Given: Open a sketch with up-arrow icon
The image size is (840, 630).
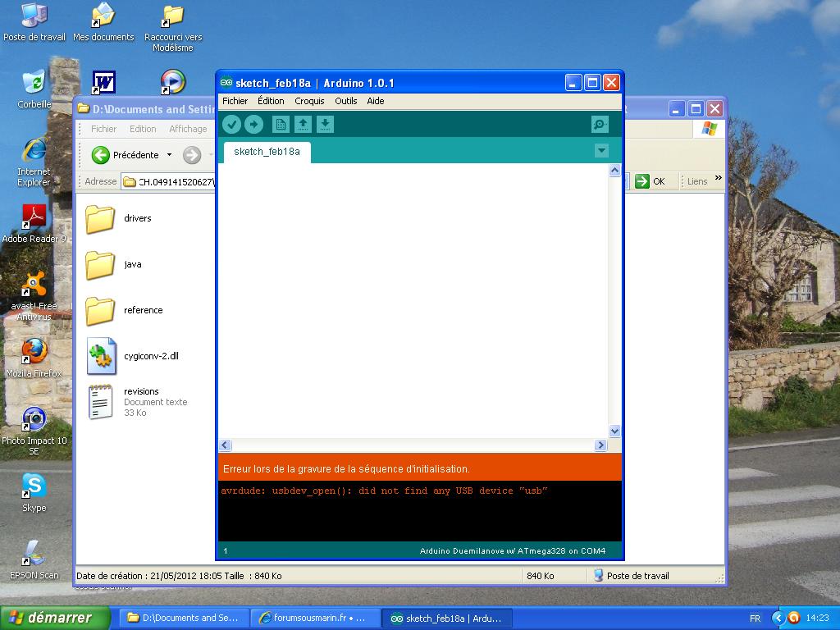Looking at the screenshot, I should pos(303,124).
